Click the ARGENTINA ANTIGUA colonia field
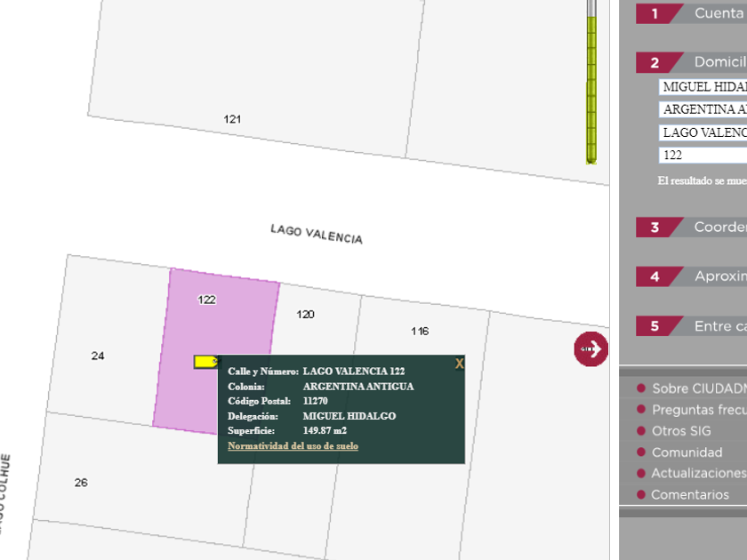The width and height of the screenshot is (747, 560). (x=703, y=109)
